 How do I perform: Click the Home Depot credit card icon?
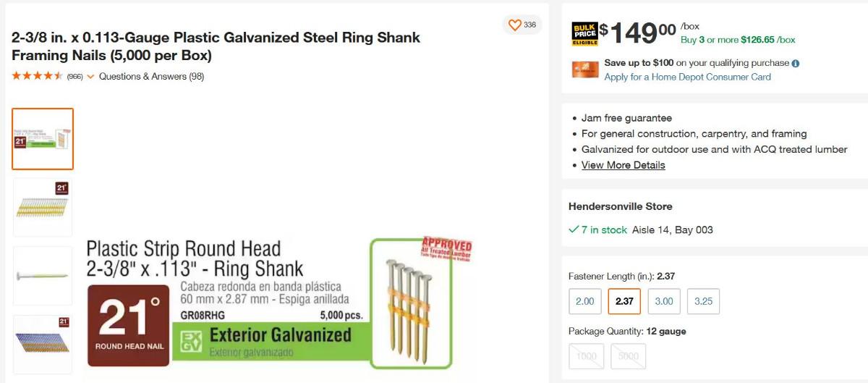pos(585,70)
